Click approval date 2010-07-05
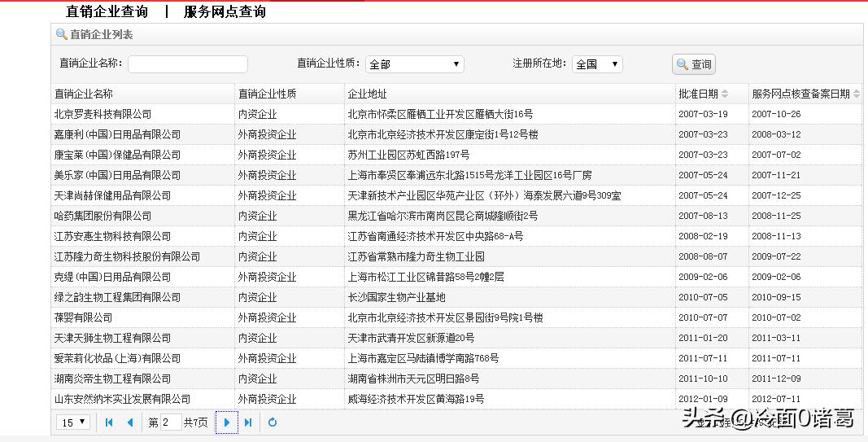The image size is (868, 442). click(703, 297)
